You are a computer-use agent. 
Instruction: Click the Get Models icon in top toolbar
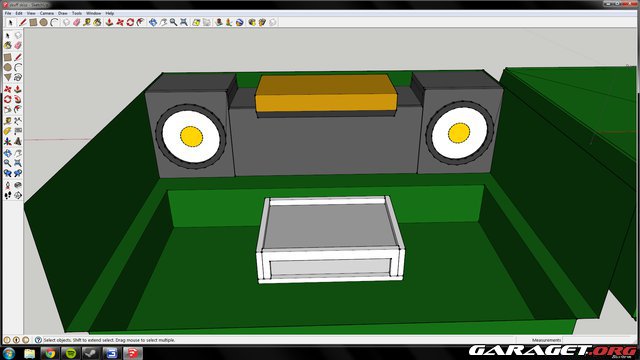(x=252, y=22)
